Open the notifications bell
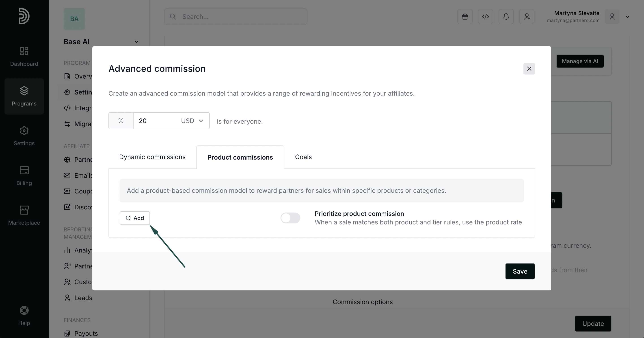The width and height of the screenshot is (644, 338). click(x=506, y=17)
